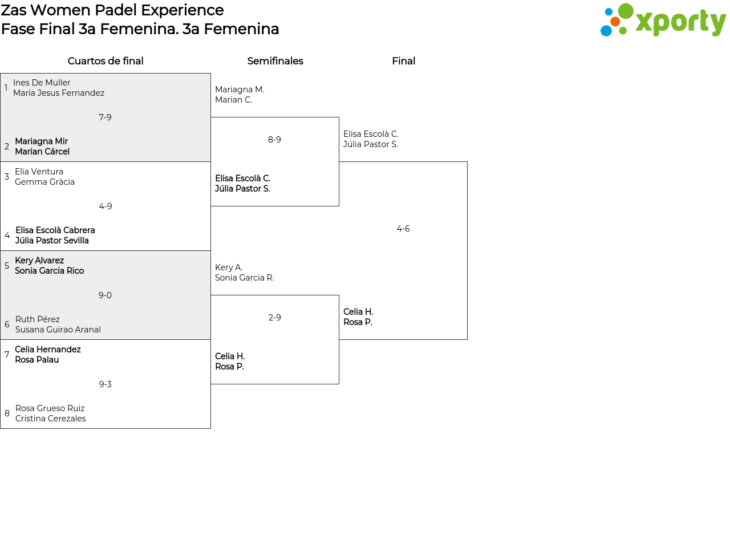This screenshot has height=560, width=730.
Task: Click the 9-3 quarterfinal score
Action: click(106, 384)
